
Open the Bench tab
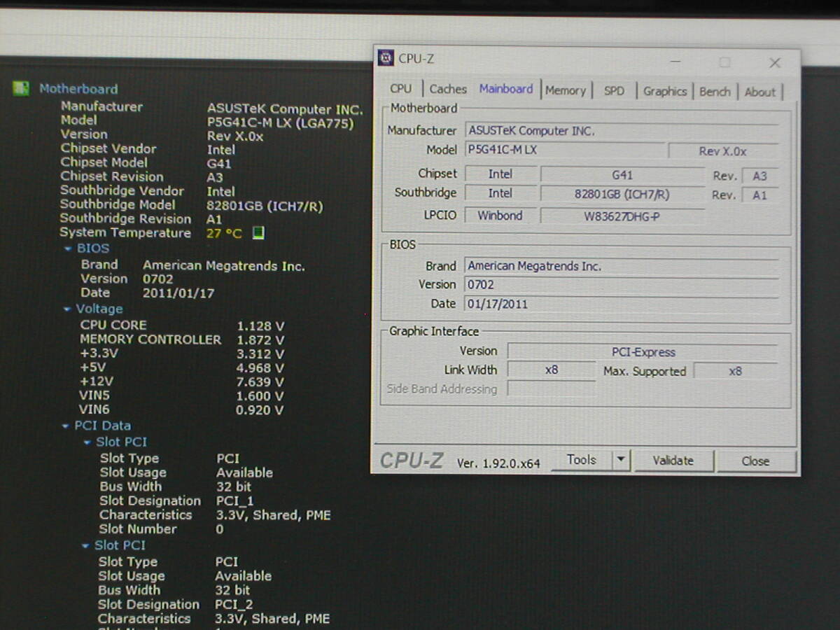715,92
